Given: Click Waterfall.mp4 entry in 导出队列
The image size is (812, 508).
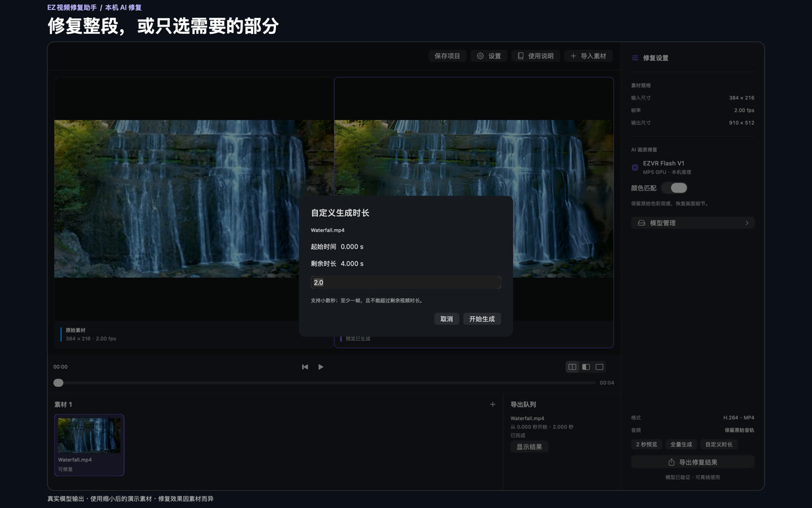Looking at the screenshot, I should tap(527, 418).
